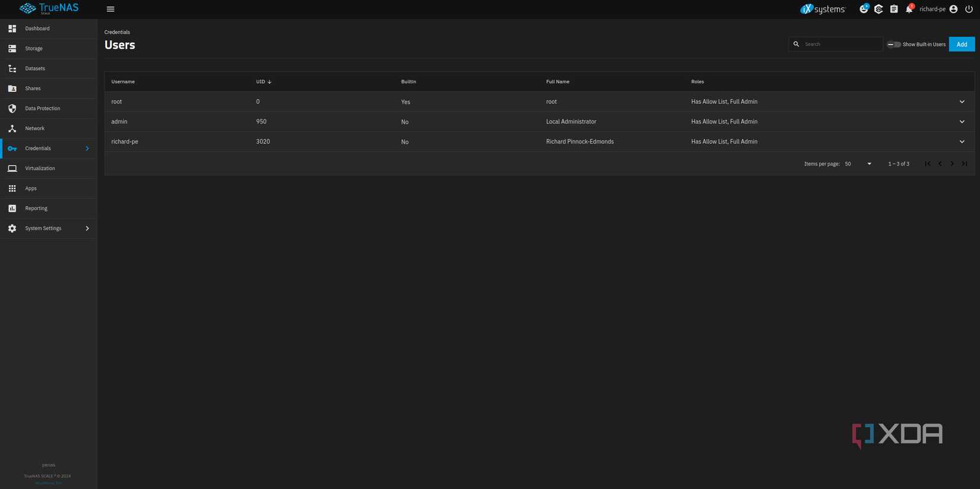The height and width of the screenshot is (489, 980).
Task: Sort the table by UID column
Action: (x=264, y=82)
